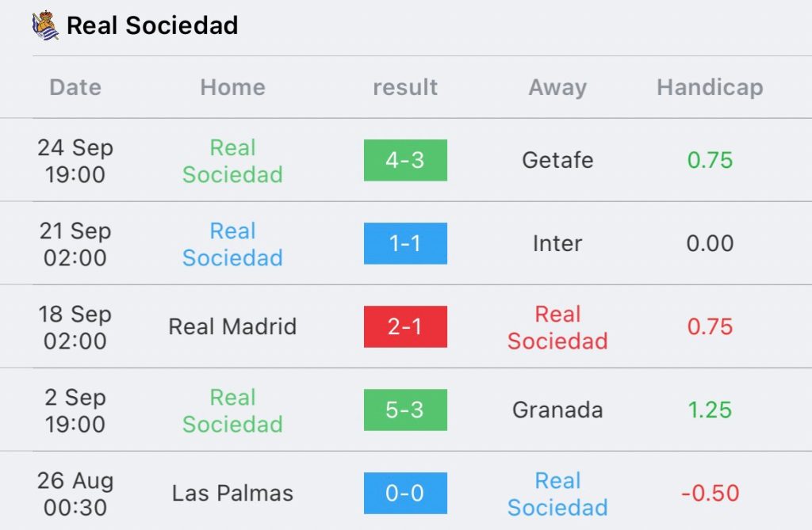812x530 pixels.
Task: Click the -0.50 handicap value
Action: [x=710, y=494]
